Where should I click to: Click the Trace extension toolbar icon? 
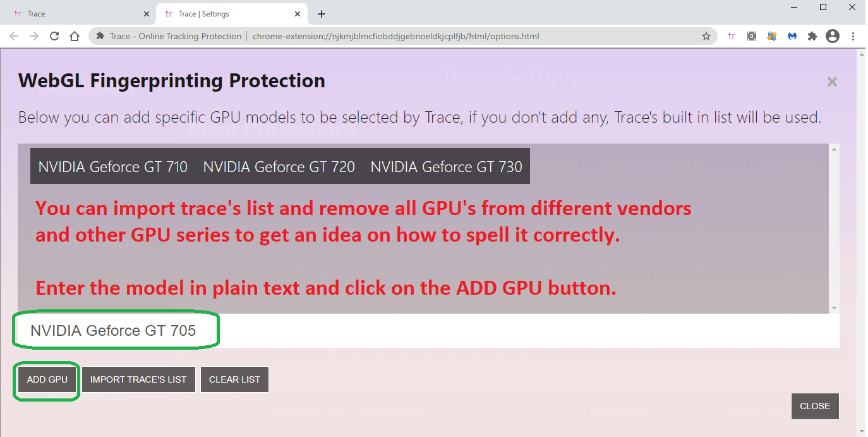[732, 36]
